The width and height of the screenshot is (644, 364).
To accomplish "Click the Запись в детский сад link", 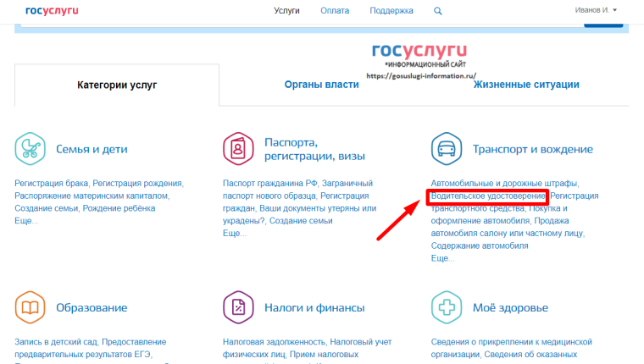I will click(x=56, y=342).
